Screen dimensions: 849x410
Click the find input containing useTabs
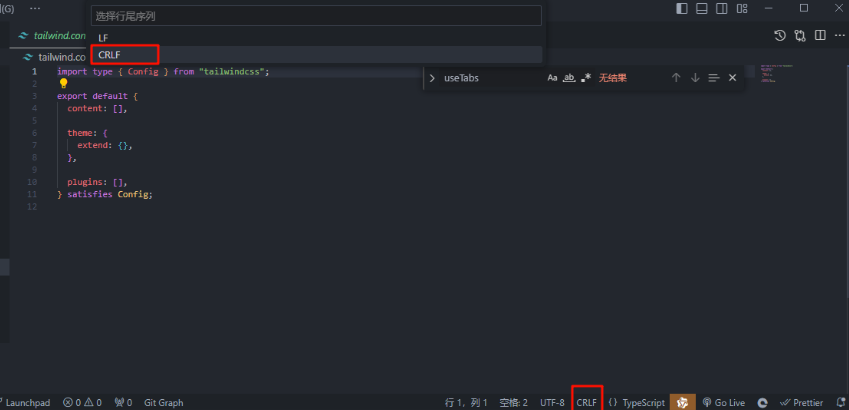492,78
